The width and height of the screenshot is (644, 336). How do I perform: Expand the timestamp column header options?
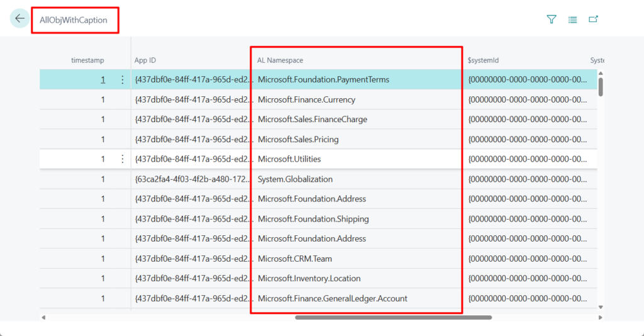tap(87, 60)
